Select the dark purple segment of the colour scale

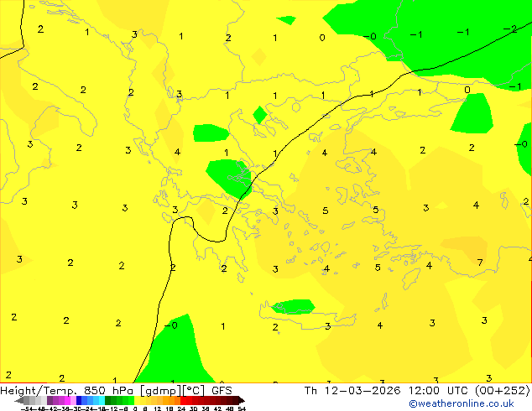click(50, 401)
